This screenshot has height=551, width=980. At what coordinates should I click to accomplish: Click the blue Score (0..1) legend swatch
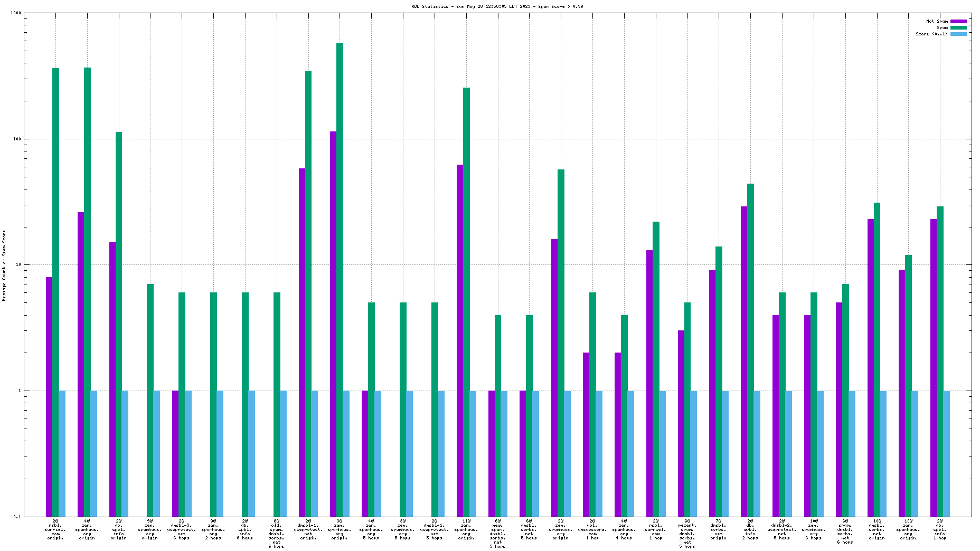tap(958, 34)
